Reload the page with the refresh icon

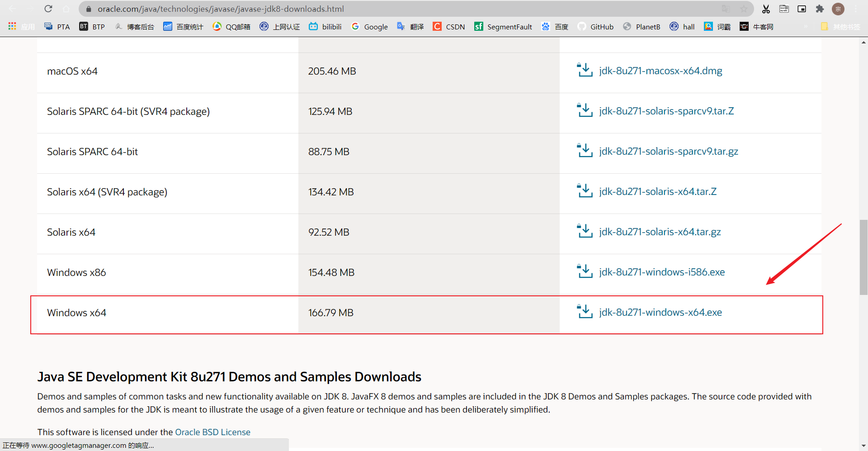(48, 9)
